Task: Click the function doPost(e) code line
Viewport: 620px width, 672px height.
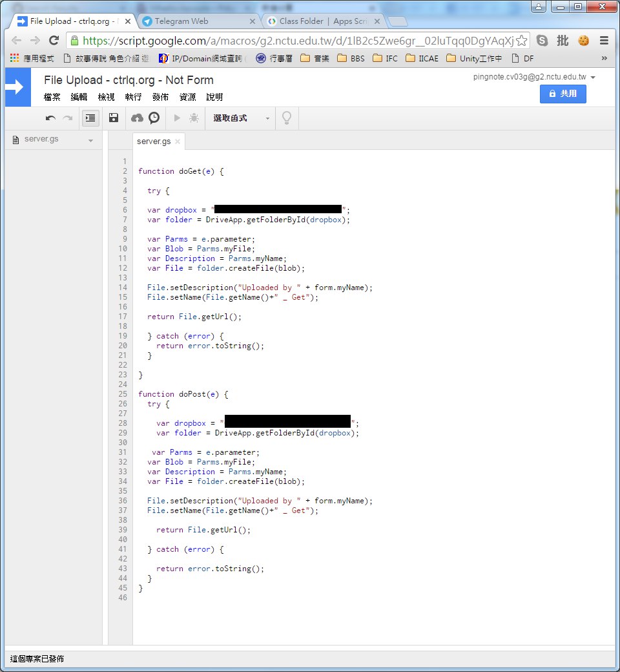Action: click(x=183, y=394)
